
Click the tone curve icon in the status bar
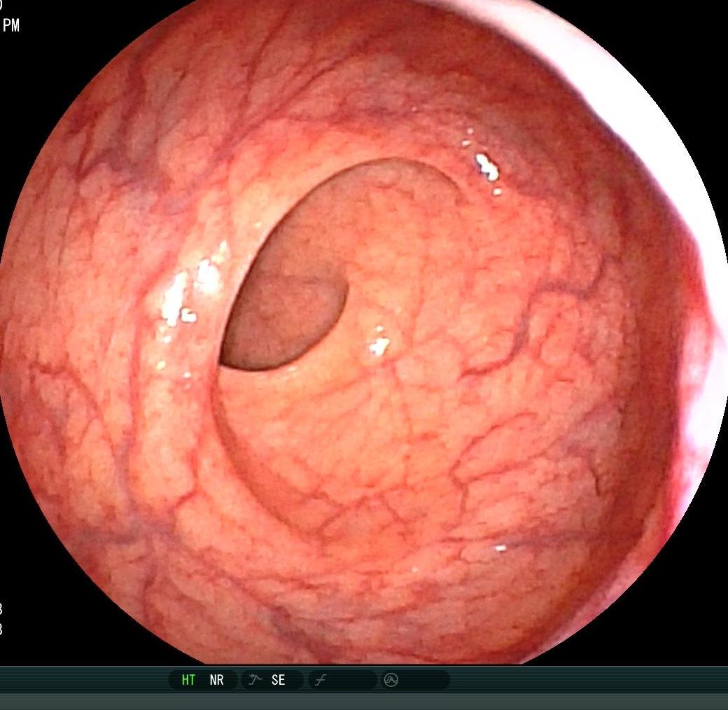[321, 681]
